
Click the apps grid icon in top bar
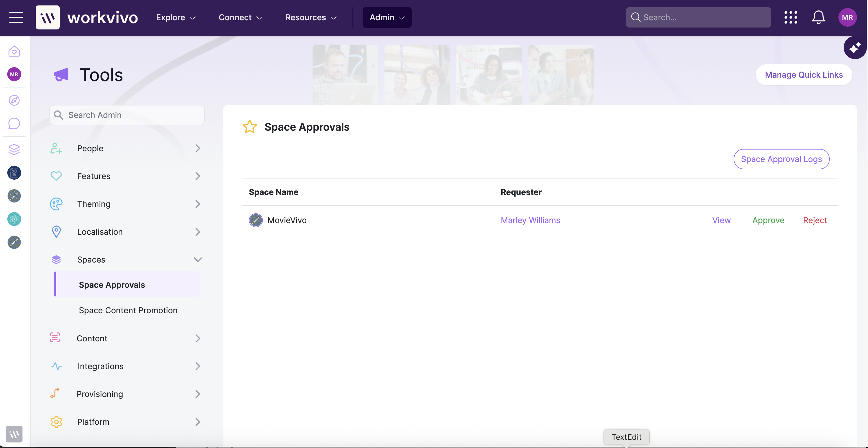pos(791,17)
